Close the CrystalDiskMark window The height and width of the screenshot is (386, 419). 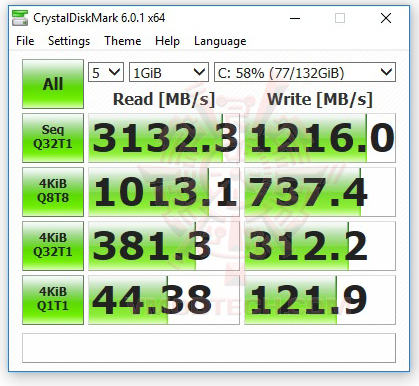coord(386,18)
